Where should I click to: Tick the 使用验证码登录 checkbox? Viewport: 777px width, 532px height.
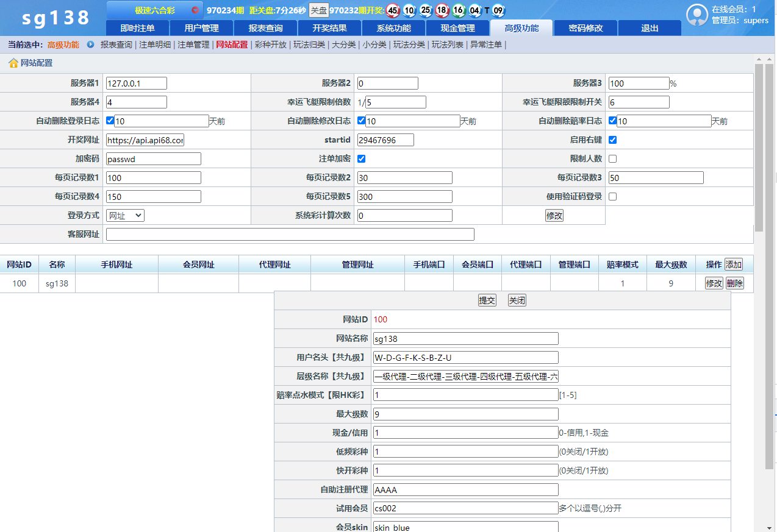[x=613, y=196]
